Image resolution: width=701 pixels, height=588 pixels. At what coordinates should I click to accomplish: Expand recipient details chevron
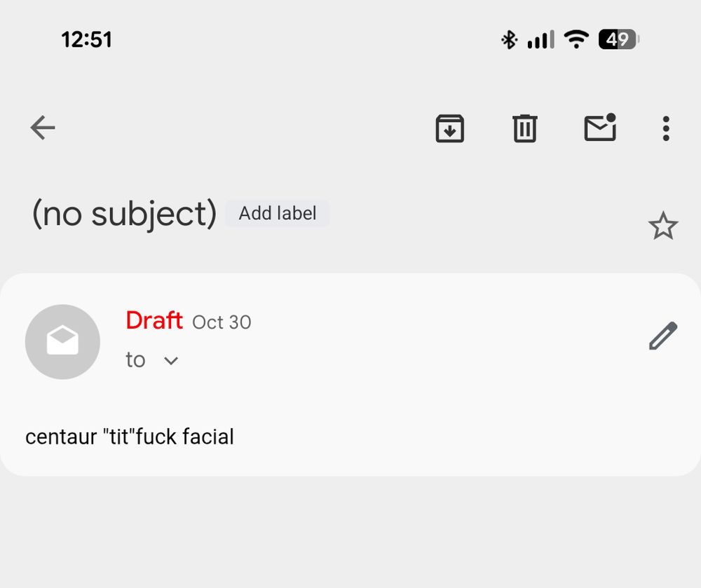tap(170, 360)
